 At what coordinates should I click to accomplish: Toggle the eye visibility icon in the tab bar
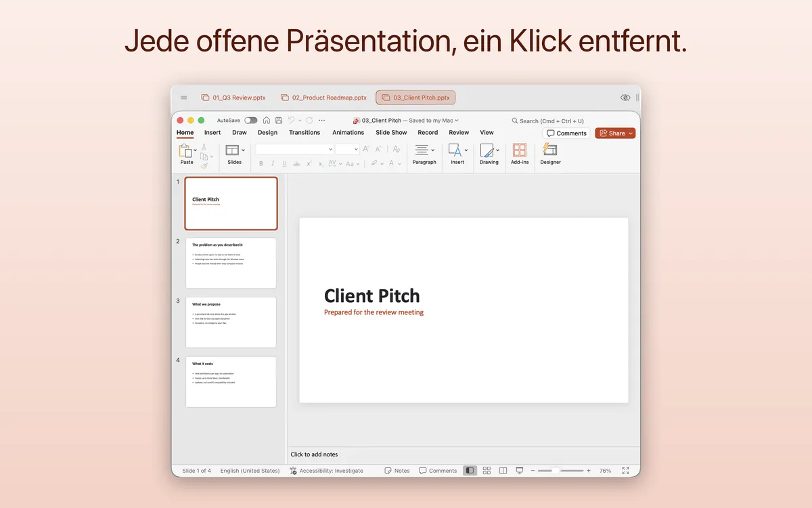[625, 98]
